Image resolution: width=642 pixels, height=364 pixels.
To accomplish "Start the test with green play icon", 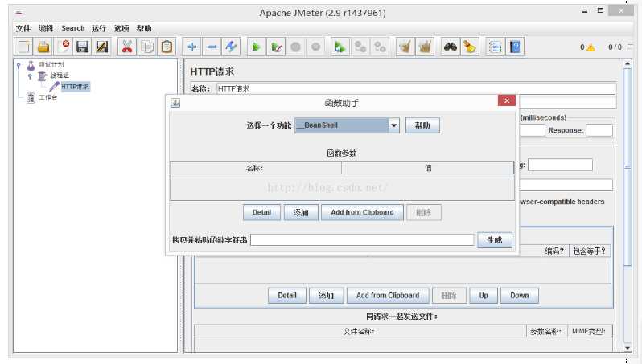I will click(257, 47).
